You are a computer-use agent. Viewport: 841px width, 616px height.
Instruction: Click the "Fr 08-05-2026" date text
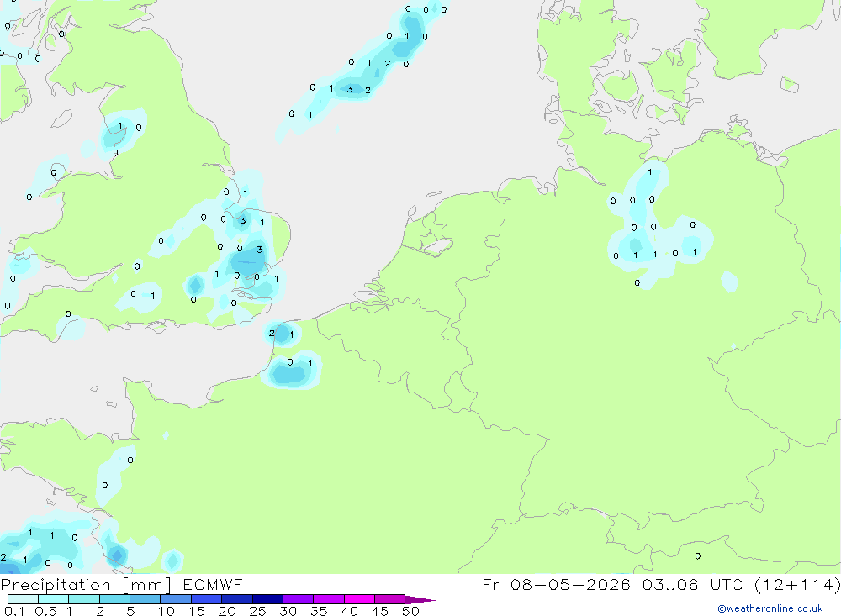[556, 585]
